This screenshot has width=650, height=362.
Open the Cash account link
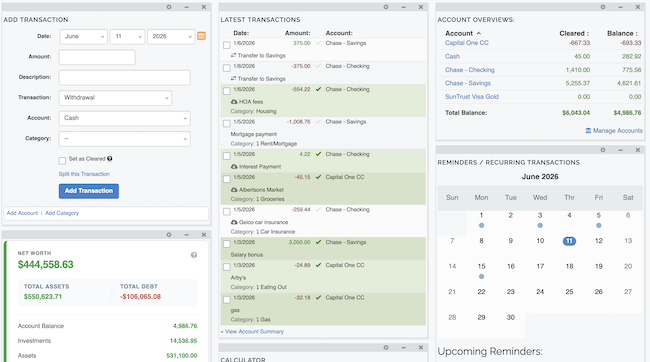tap(452, 56)
